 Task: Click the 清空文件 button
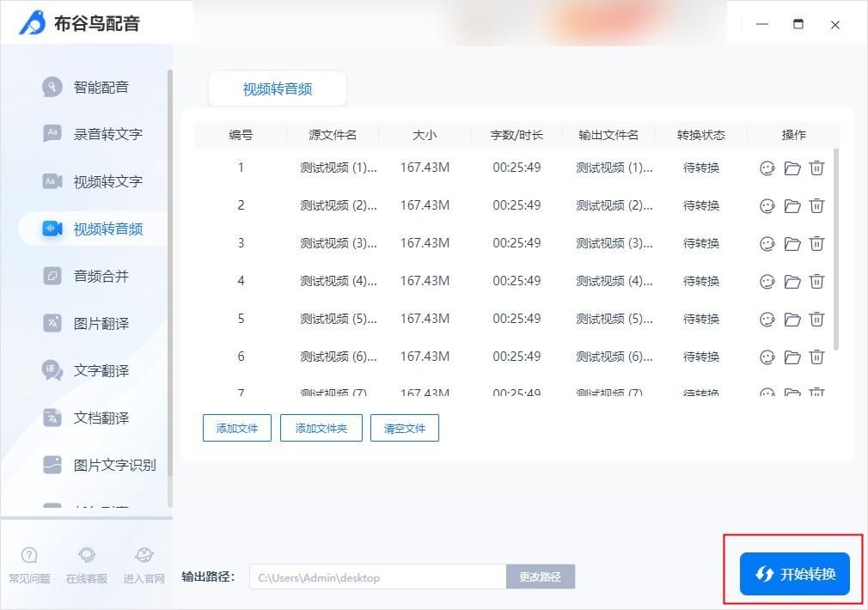pos(405,428)
